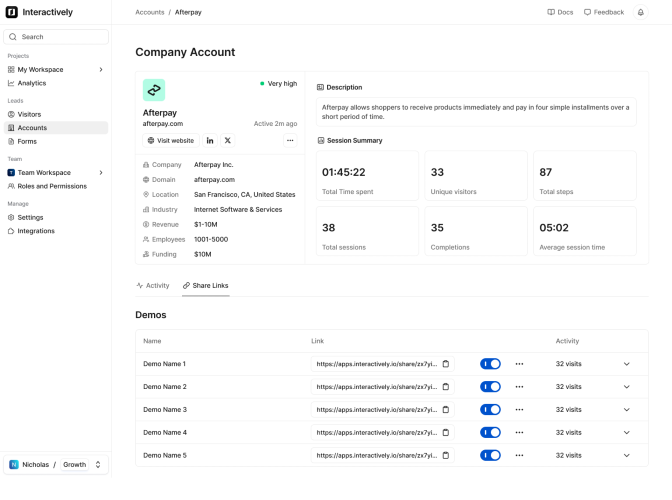Click the Search input field
This screenshot has height=500, width=672.
point(56,37)
